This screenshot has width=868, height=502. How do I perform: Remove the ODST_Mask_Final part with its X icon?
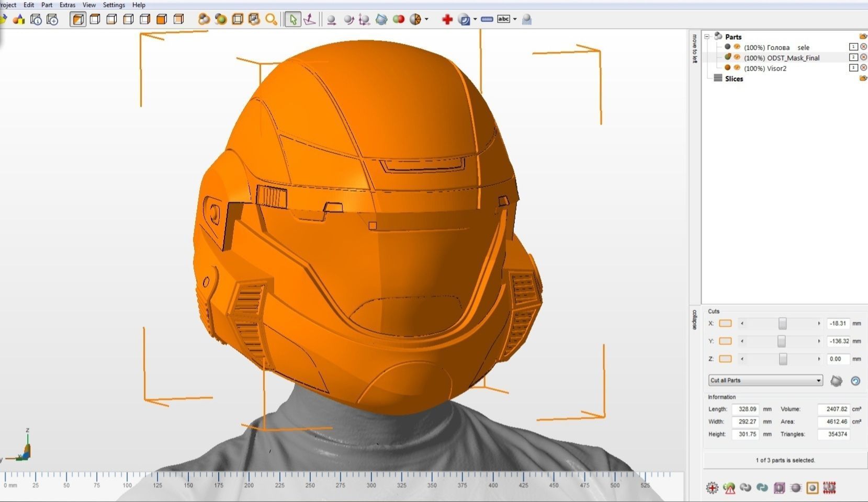[863, 58]
